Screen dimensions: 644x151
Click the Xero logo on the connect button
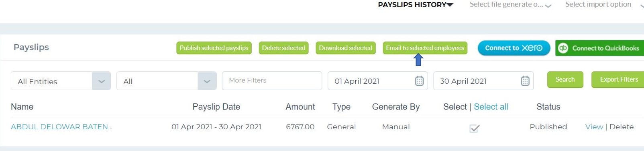532,48
